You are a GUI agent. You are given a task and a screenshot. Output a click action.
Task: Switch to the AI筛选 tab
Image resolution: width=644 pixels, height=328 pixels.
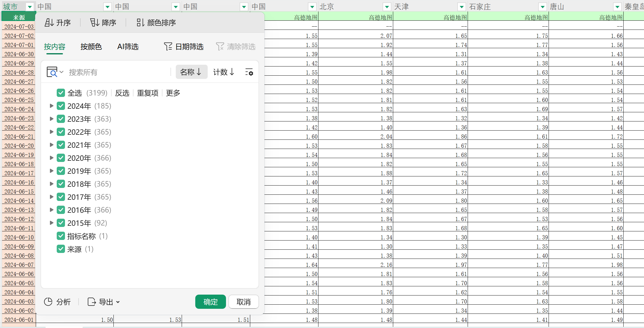click(128, 47)
